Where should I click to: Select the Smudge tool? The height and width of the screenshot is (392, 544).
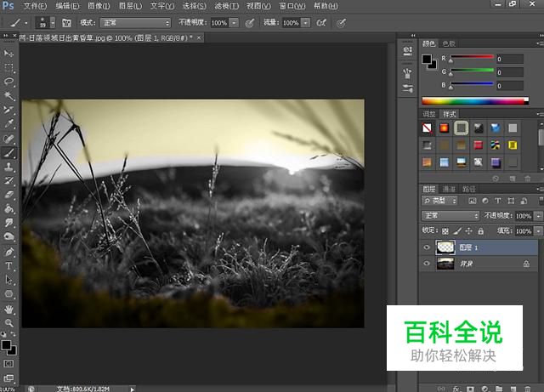pos(8,223)
